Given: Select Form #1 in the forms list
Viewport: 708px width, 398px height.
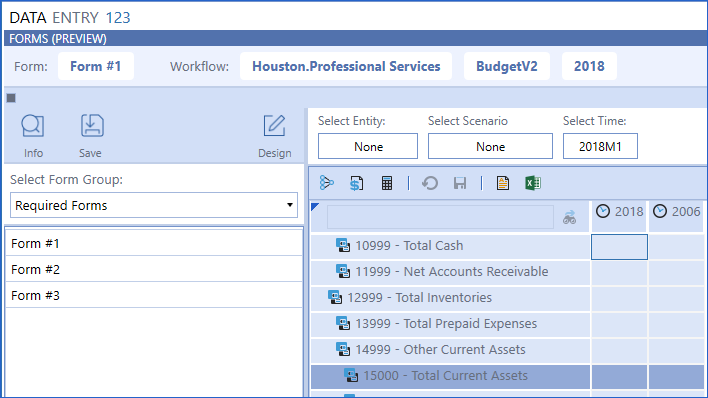Looking at the screenshot, I should pos(154,243).
